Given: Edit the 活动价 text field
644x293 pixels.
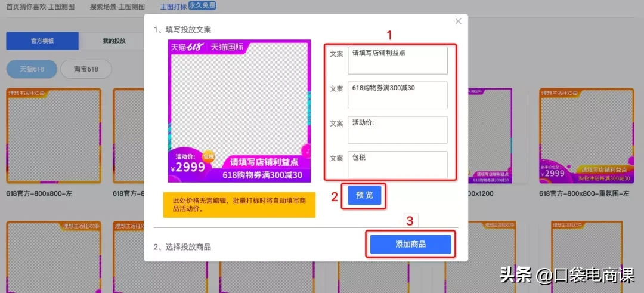Looking at the screenshot, I should pos(398,130).
